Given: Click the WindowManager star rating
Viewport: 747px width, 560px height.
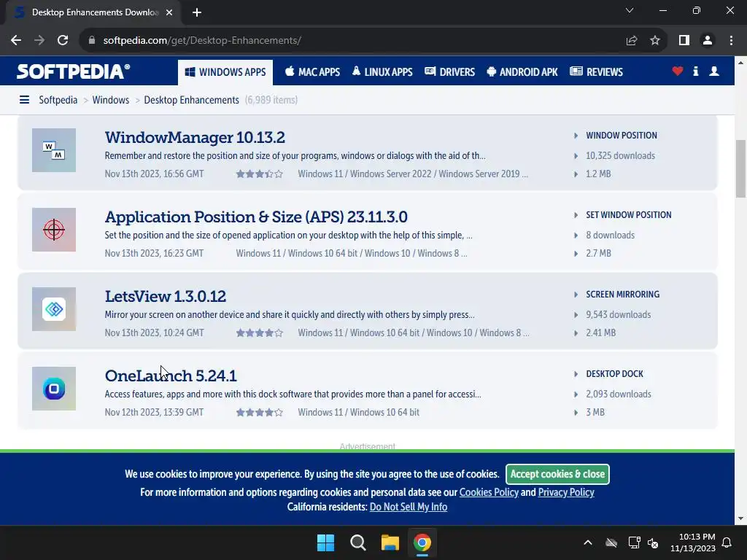Looking at the screenshot, I should [260, 174].
